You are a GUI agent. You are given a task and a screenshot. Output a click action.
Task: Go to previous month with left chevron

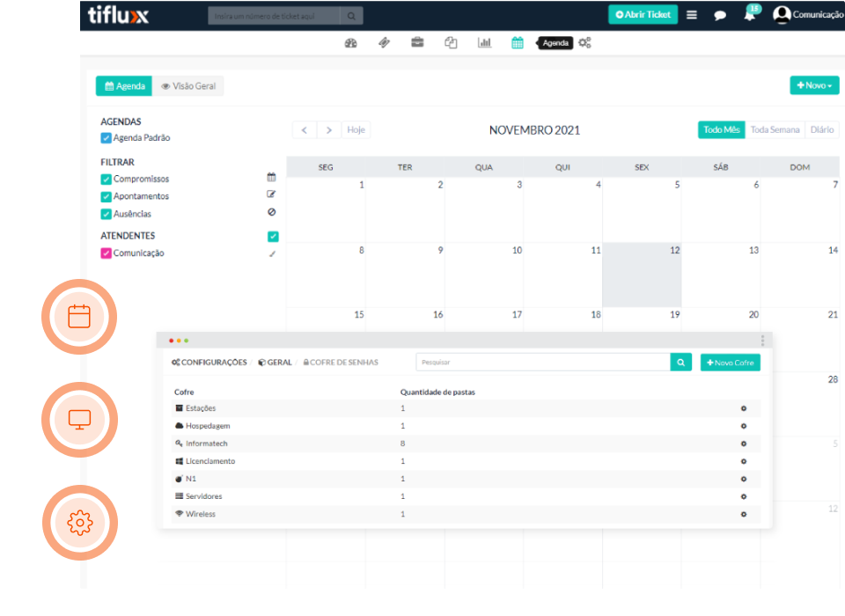click(305, 130)
